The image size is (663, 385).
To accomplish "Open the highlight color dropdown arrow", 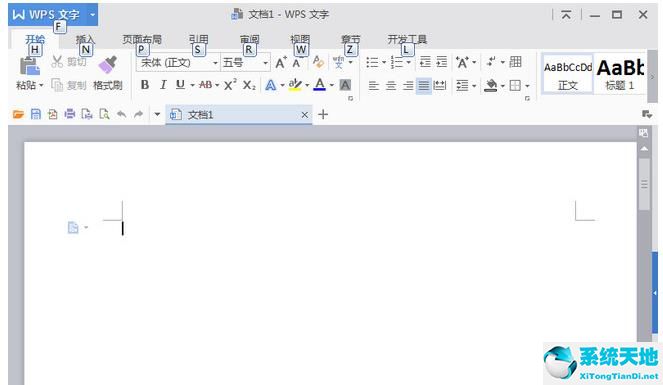I will click(307, 85).
